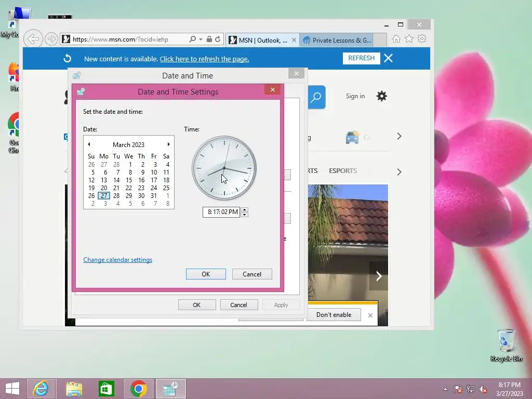Click the March 2023 month header
Viewport: 532px width, 399px height.
tap(129, 145)
